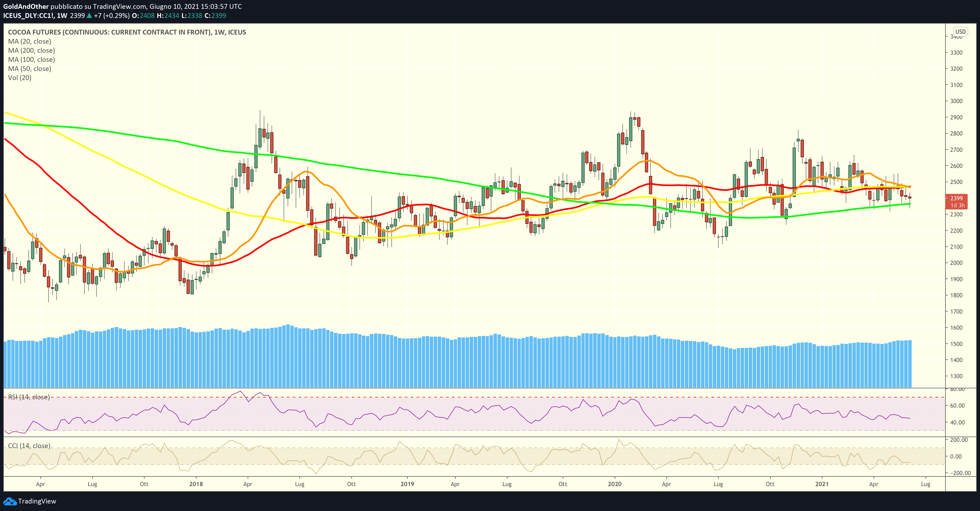Click the 40.00 RSI axis label
The width and height of the screenshot is (980, 511).
pyautogui.click(x=957, y=422)
